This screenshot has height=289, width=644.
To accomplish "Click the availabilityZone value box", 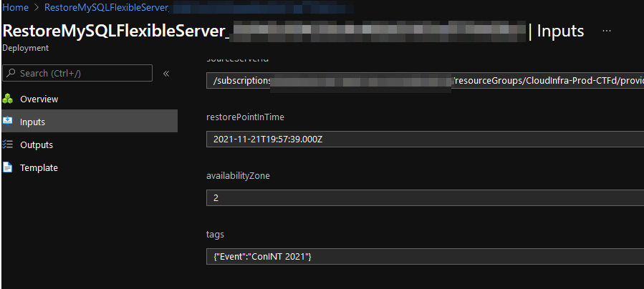I will point(424,198).
